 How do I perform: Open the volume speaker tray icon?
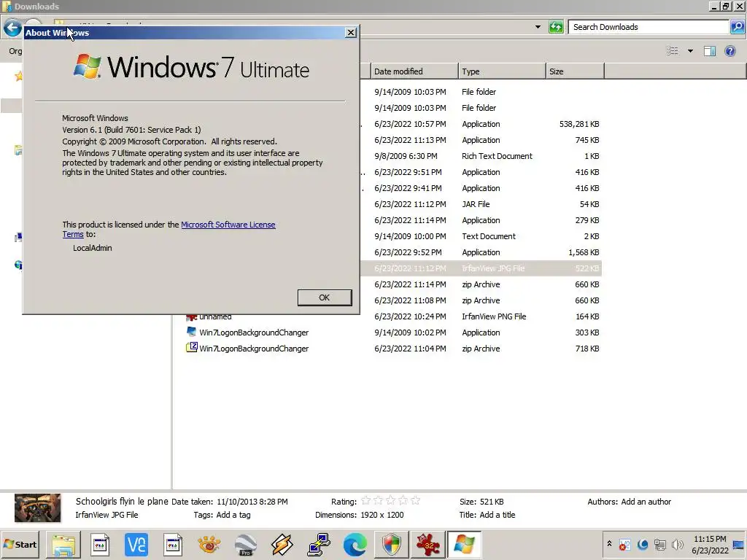coord(677,544)
